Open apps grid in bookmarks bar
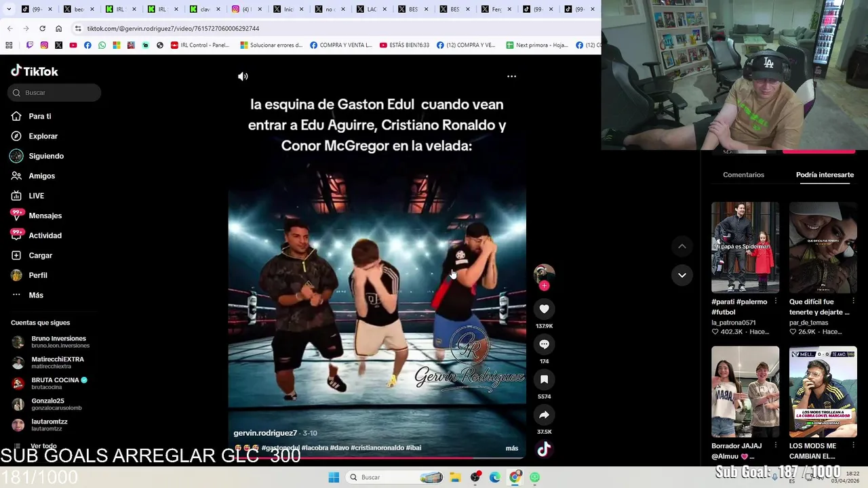The width and height of the screenshot is (868, 488). click(9, 45)
